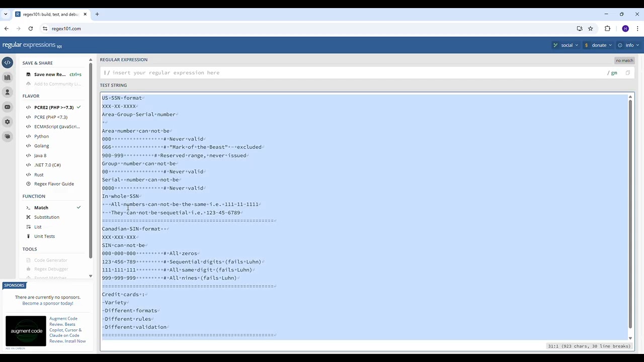
Task: Click the List function icon
Action: (x=29, y=227)
